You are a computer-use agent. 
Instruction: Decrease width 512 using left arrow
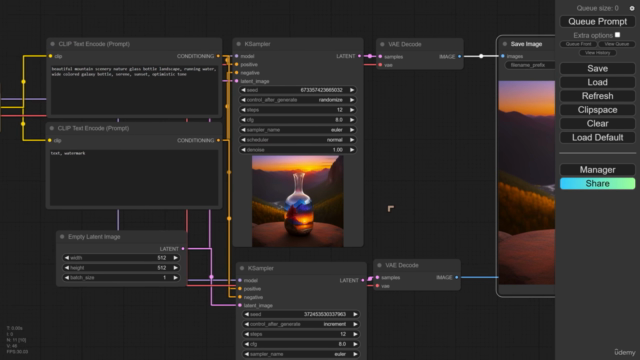coord(67,258)
